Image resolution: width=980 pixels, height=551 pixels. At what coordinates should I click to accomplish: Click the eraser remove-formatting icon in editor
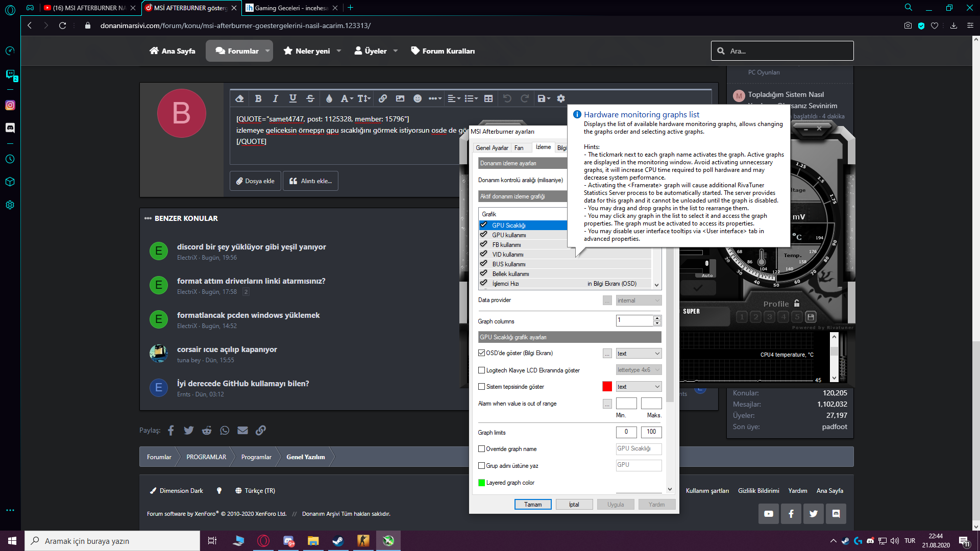(x=239, y=98)
